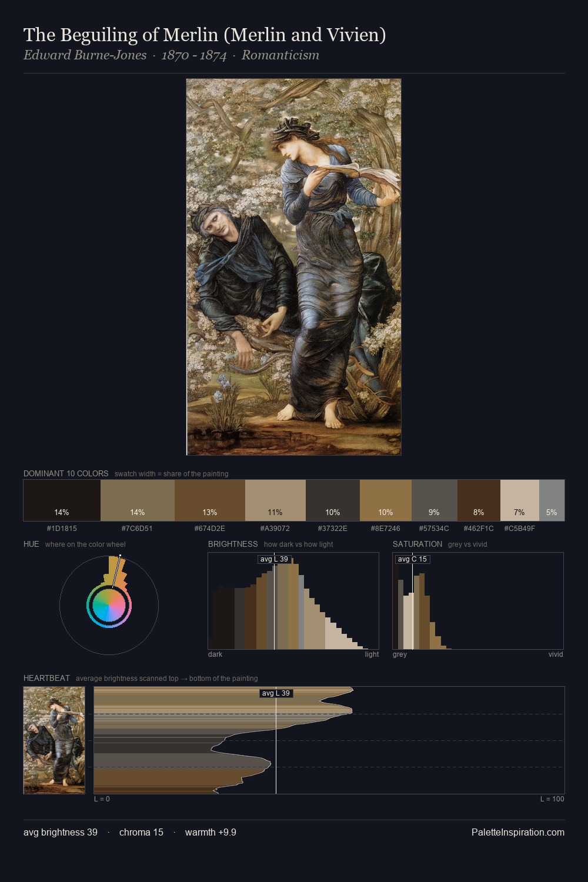Click the movement label "Romanticism"
The width and height of the screenshot is (588, 882).
[x=280, y=55]
